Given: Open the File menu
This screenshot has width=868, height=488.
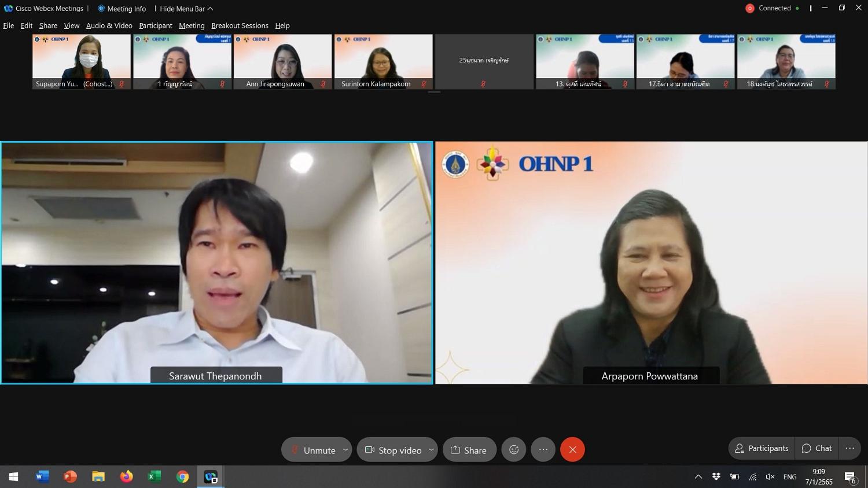Looking at the screenshot, I should (x=8, y=25).
